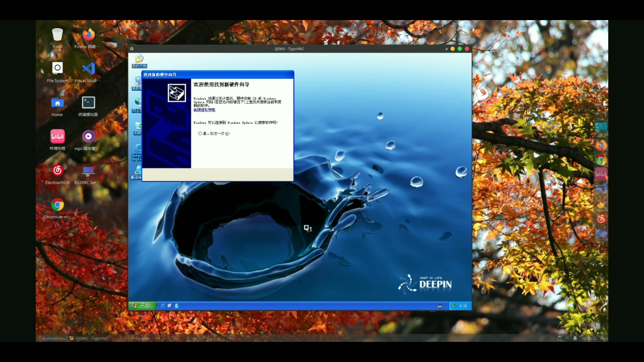Click X11VNC Server icon

coord(87,171)
